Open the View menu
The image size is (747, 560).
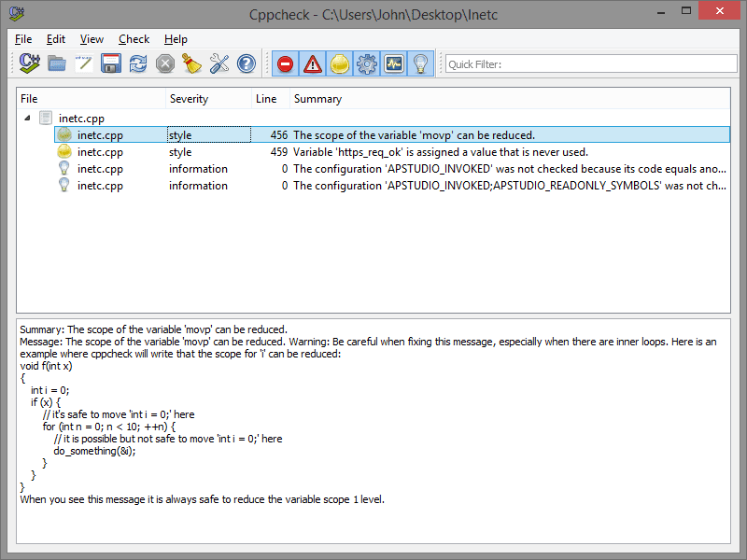point(91,39)
